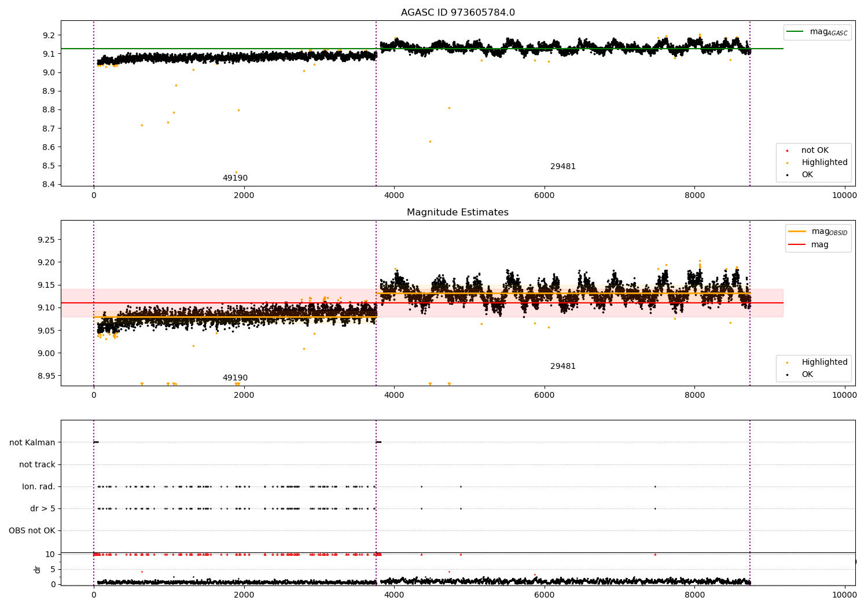Viewport: 868px width, 608px height.
Task: Click y-tick 8.95 on Magnitude Estimates plot
Action: 46,376
